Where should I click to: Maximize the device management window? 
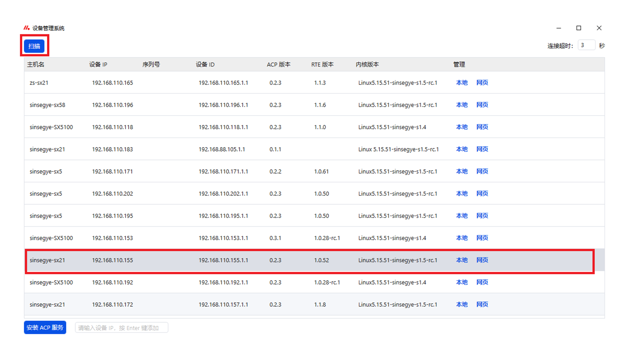(x=579, y=28)
